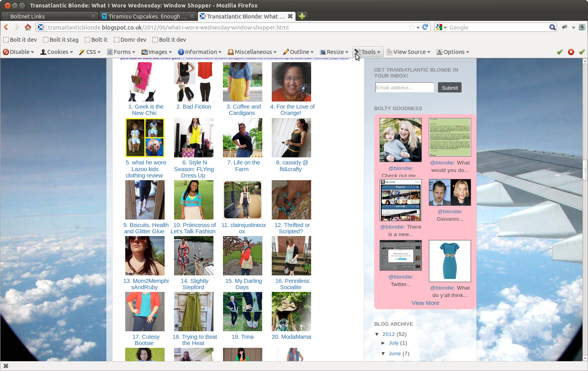Click the Google search engine icon
Viewport: 588px width, 371px height.
pos(439,27)
